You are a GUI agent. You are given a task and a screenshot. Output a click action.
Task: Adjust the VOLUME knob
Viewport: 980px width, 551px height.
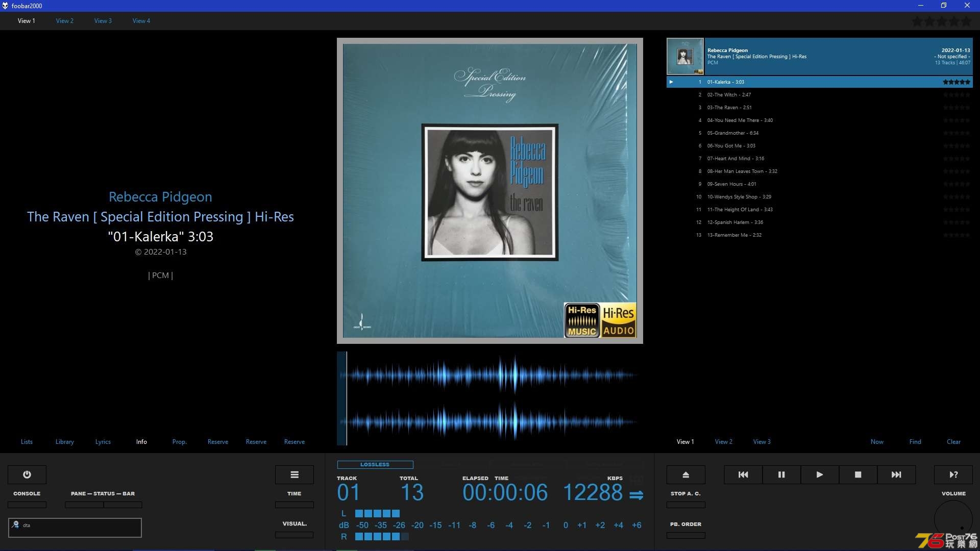tap(953, 519)
